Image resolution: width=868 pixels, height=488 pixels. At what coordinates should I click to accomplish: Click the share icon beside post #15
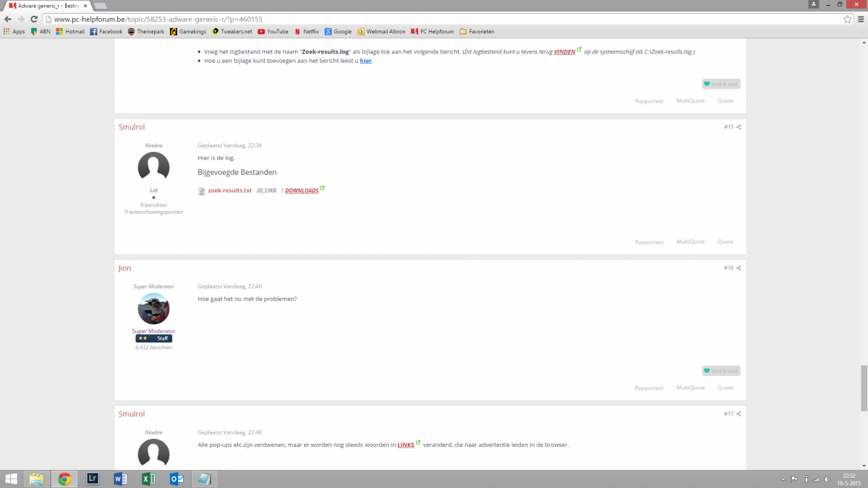tap(739, 127)
